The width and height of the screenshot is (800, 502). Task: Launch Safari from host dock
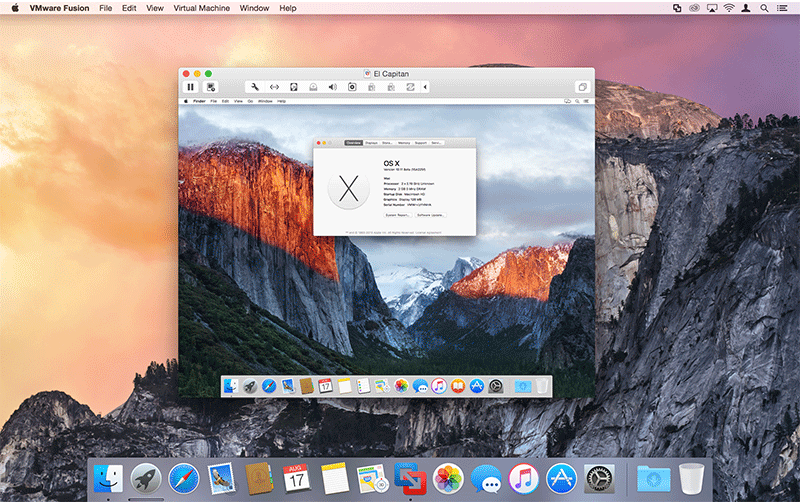[x=184, y=479]
